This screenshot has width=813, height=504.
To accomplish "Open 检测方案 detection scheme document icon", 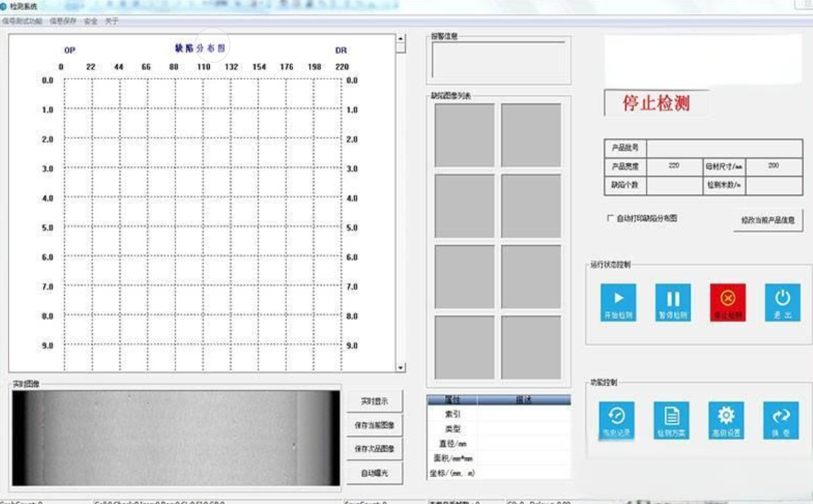I will (671, 420).
